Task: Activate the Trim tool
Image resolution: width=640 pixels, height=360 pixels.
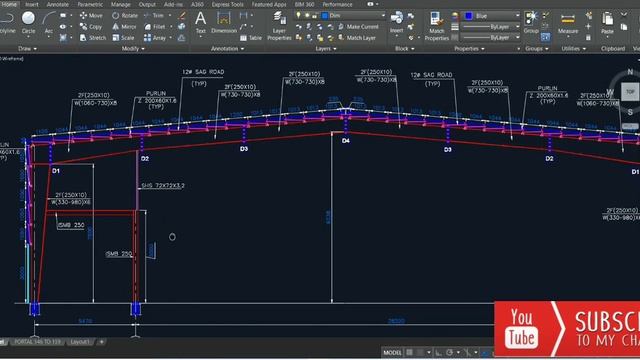Action: (154, 16)
